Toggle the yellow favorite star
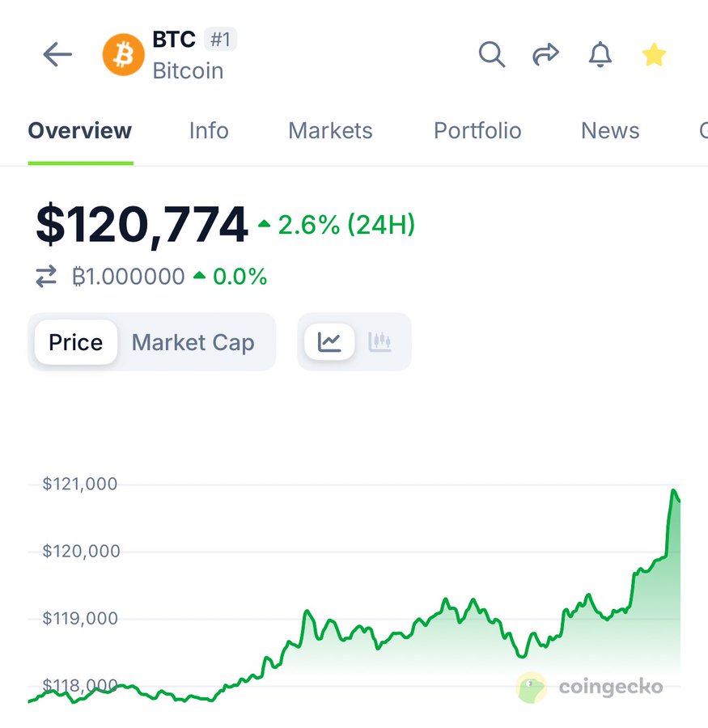Screen dimensions: 708x728 coord(654,55)
